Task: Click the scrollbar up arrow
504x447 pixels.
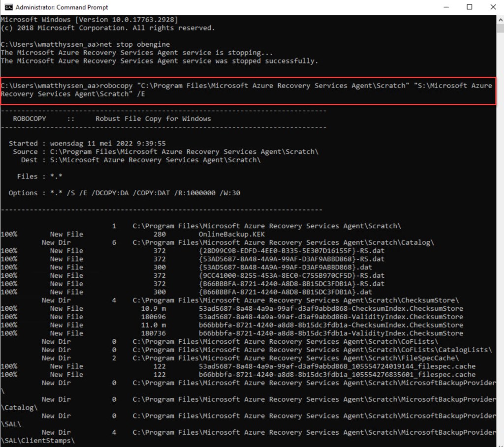Action: (500, 19)
